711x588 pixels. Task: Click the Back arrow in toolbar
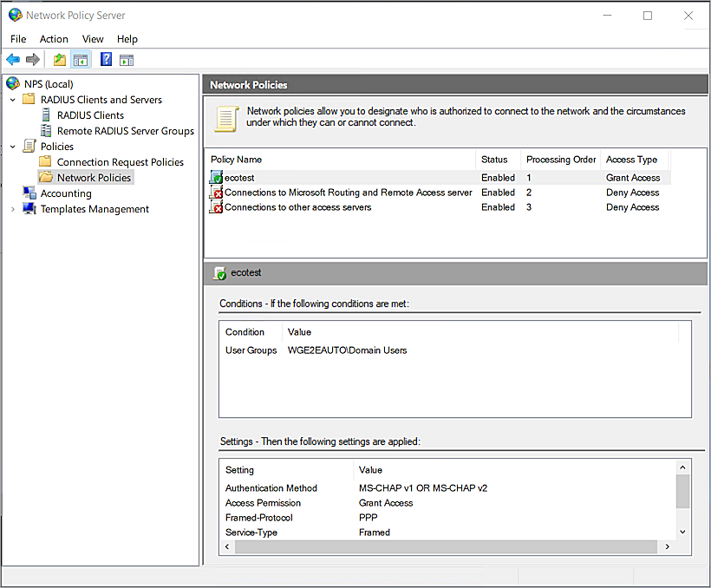pos(13,60)
